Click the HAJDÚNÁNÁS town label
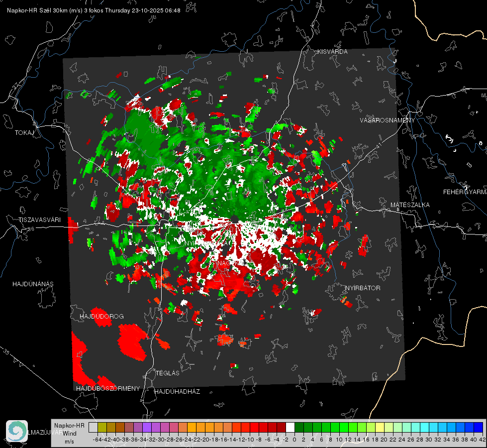Viewport: 487px width, 448px height. point(33,284)
